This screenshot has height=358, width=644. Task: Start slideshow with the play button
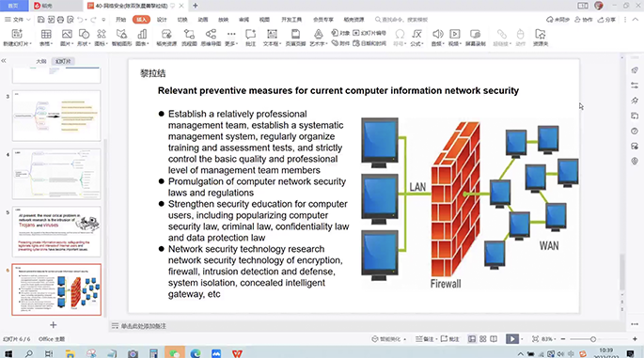point(512,339)
